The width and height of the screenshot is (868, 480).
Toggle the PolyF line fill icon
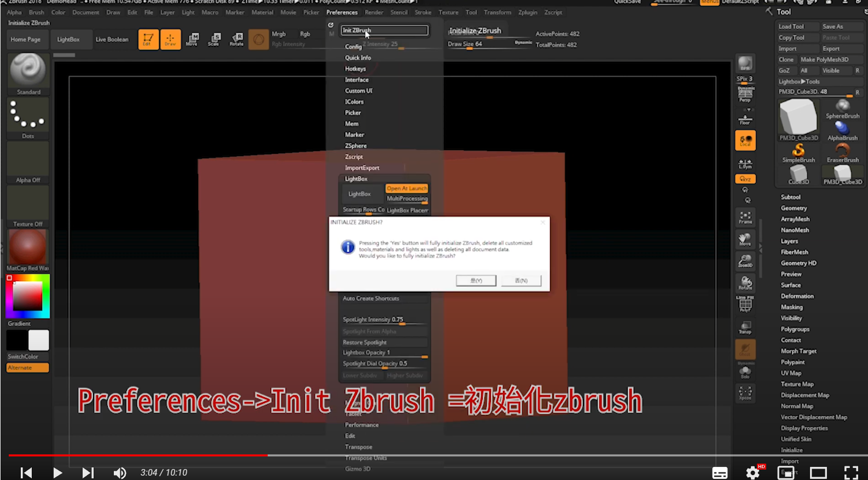[745, 304]
